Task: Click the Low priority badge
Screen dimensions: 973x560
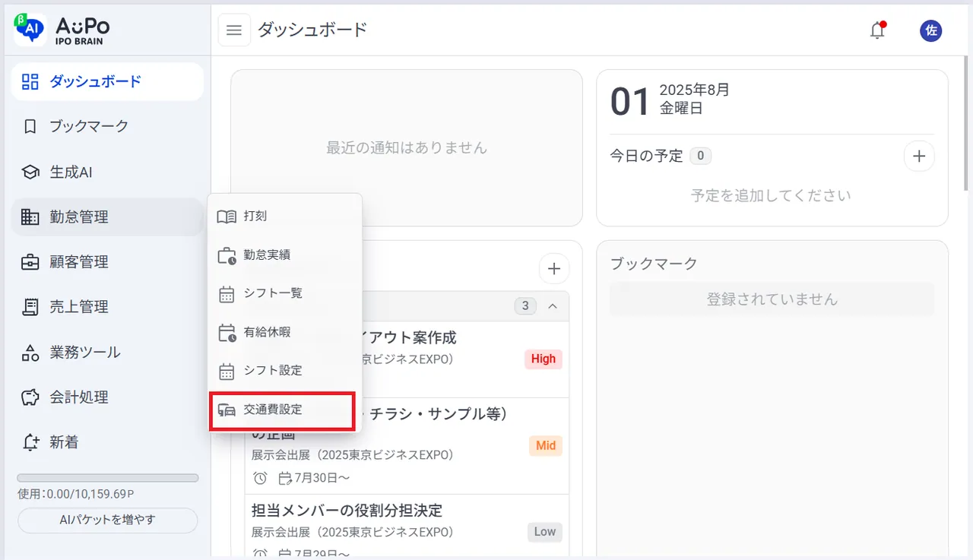Action: click(x=545, y=532)
